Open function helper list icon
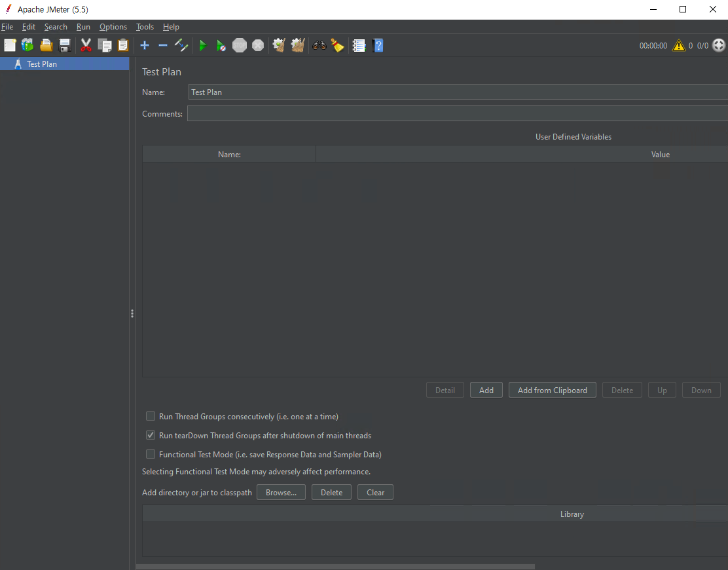 359,45
